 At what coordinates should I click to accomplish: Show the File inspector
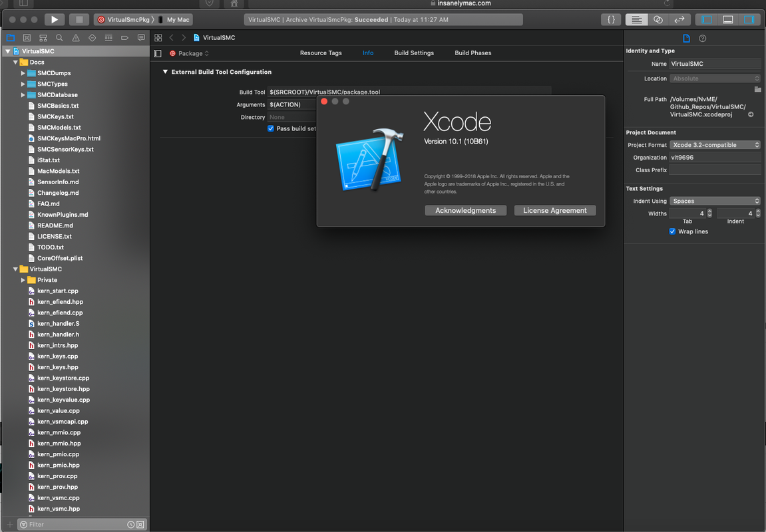tap(686, 39)
